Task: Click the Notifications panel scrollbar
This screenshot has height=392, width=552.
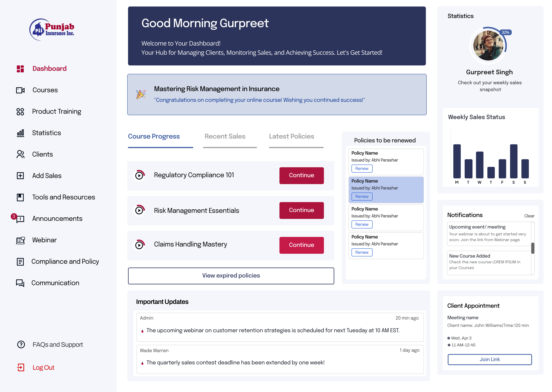Action: tap(532, 248)
